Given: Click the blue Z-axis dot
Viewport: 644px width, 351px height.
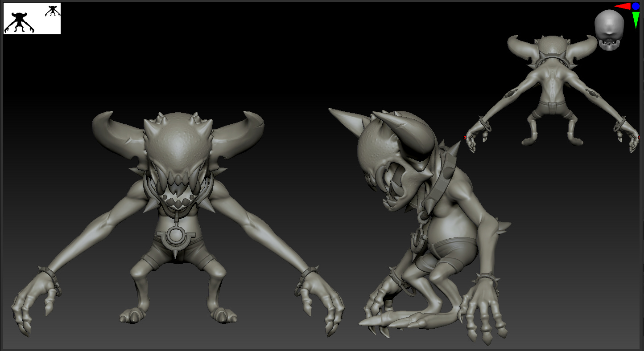Looking at the screenshot, I should pos(636,6).
